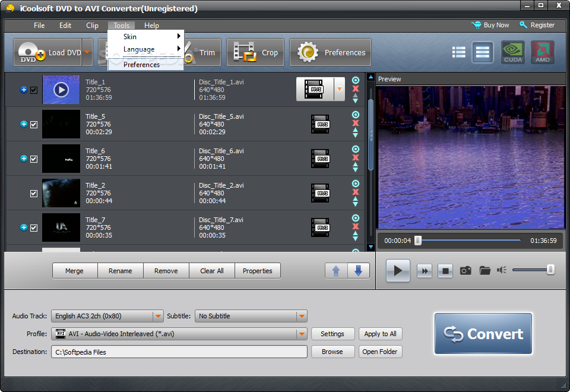Open the Audio Track dropdown

[158, 316]
